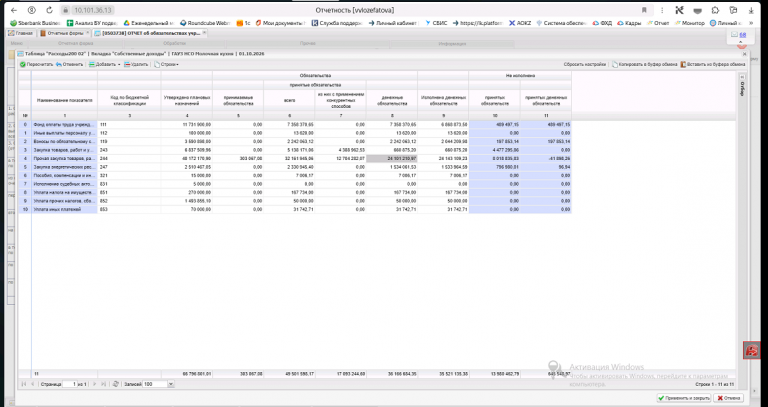The width and height of the screenshot is (768, 407).
Task: Open the mail notifications link 68
Action: (743, 35)
